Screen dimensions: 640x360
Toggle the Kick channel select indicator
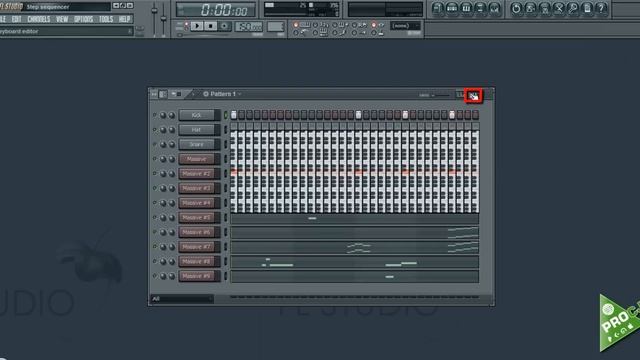225,116
